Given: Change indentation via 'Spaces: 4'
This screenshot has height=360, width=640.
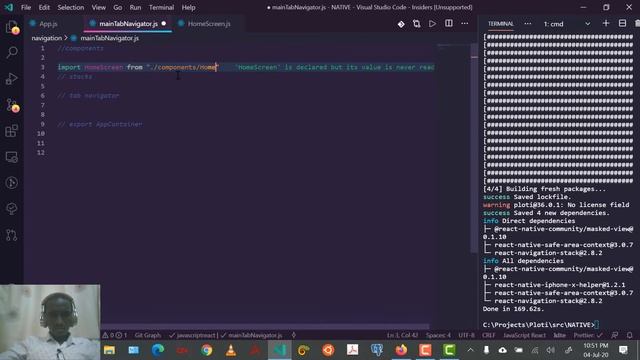Looking at the screenshot, I should click(x=438, y=336).
